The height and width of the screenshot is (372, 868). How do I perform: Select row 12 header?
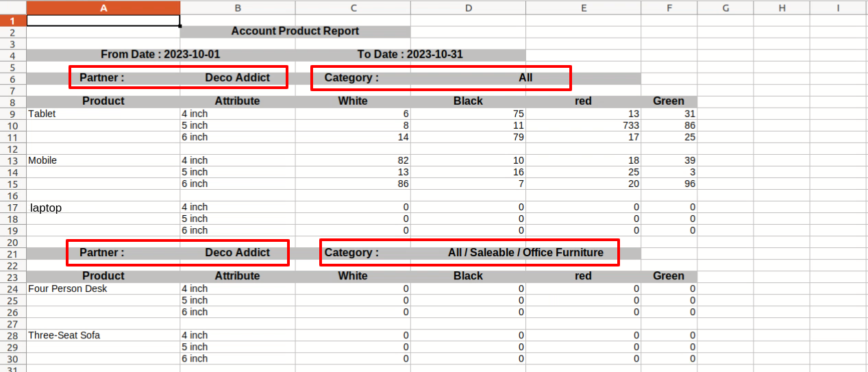click(x=13, y=149)
